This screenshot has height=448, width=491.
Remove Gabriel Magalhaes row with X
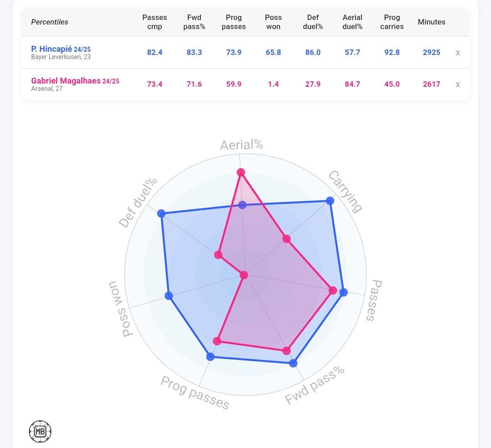457,85
